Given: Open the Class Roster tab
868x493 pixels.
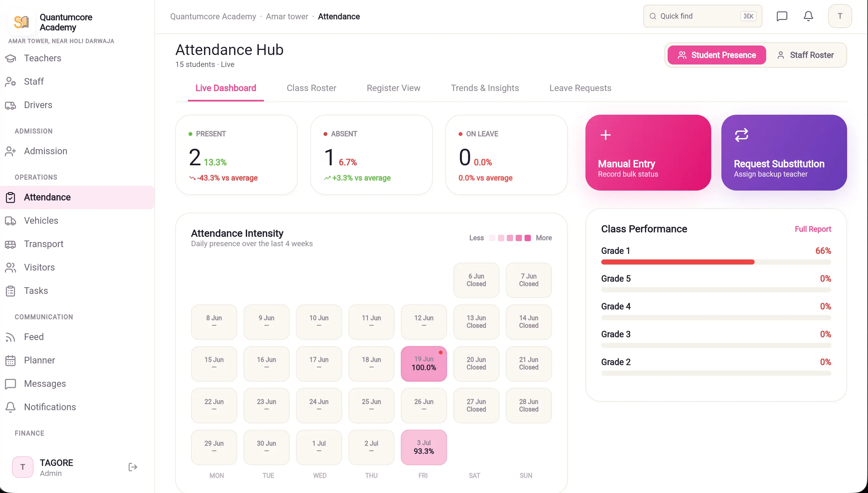Looking at the screenshot, I should click(311, 88).
